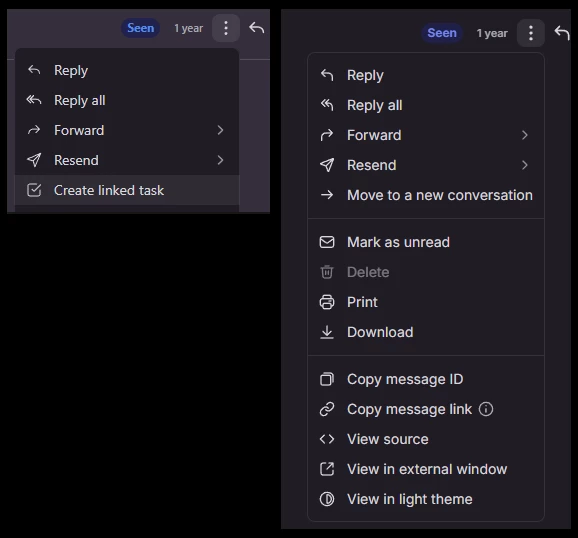Expand the Resend submenu chevron in right menu

tap(525, 165)
